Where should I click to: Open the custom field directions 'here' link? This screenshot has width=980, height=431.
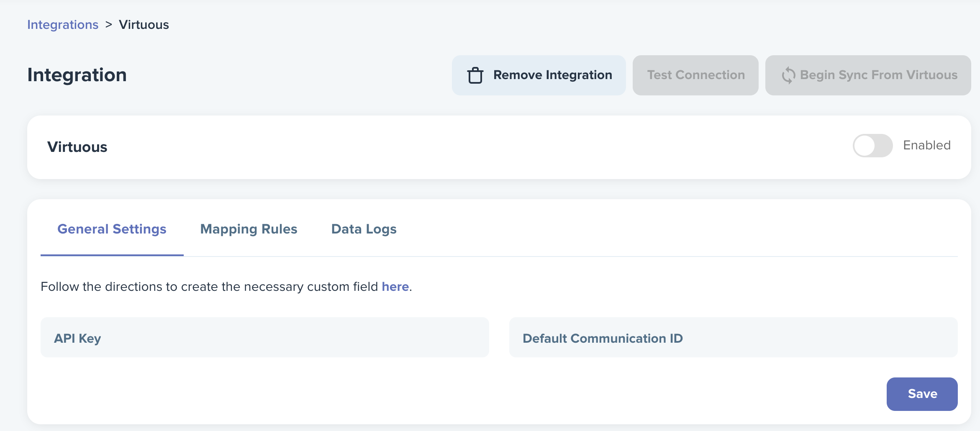coord(395,287)
